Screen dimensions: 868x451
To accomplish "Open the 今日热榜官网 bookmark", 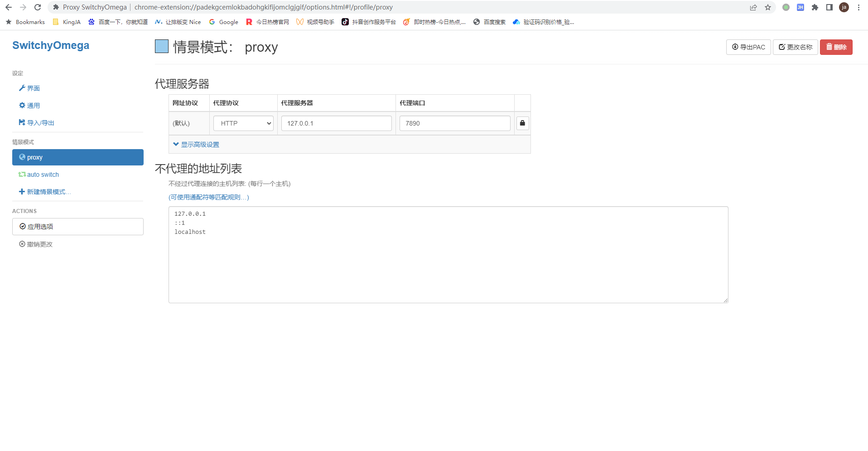I will 267,22.
